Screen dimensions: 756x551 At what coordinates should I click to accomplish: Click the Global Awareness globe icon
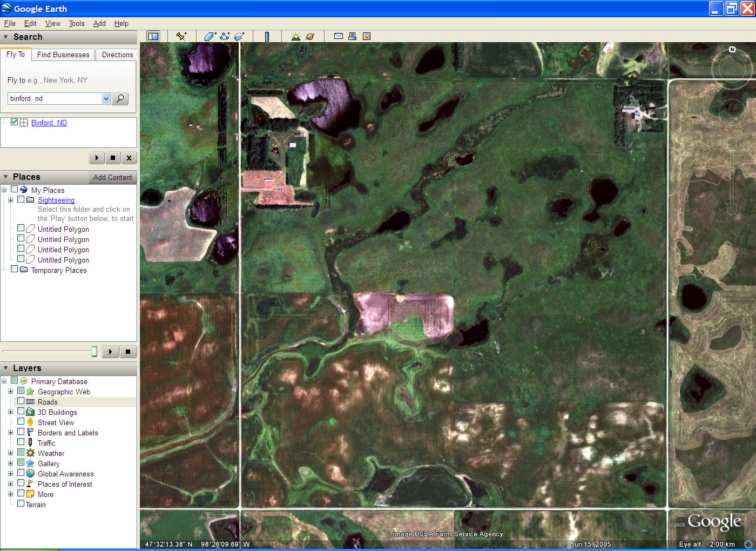coord(30,474)
